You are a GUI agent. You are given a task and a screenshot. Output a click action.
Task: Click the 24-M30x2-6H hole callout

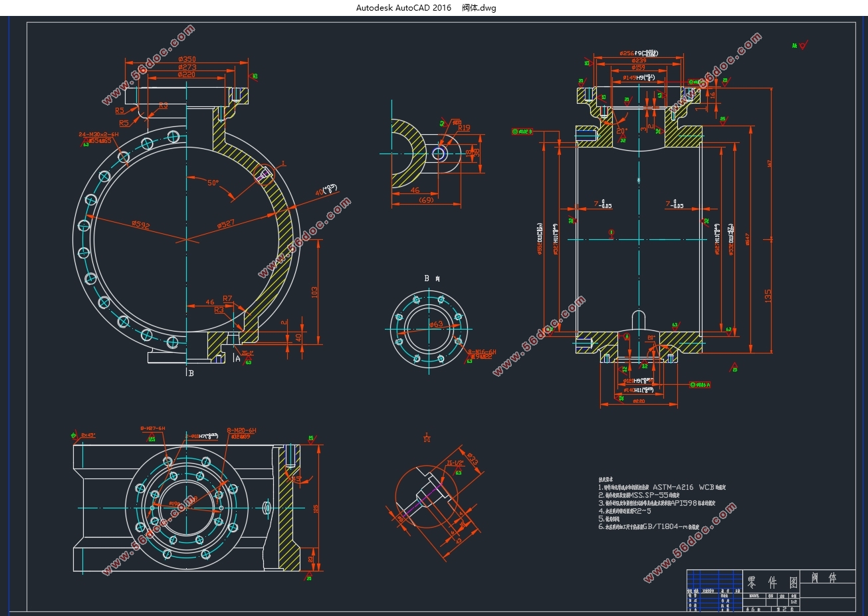98,134
